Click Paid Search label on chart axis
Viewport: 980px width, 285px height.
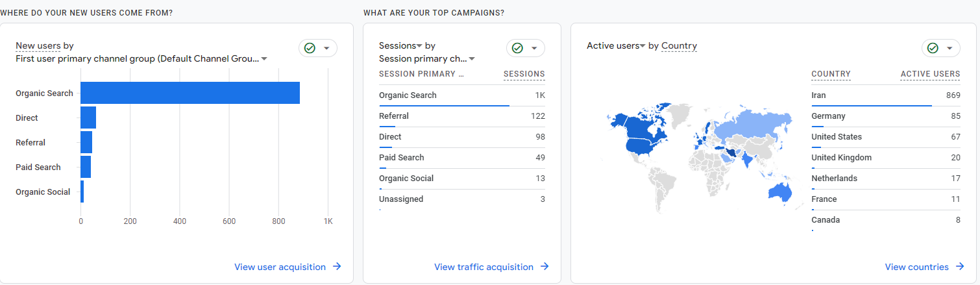pos(38,167)
